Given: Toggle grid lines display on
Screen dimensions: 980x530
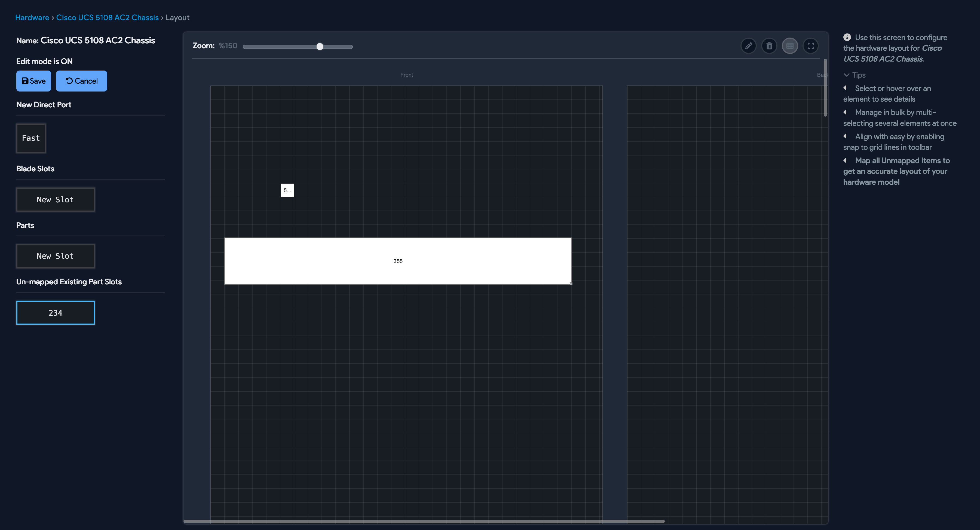Looking at the screenshot, I should click(790, 46).
